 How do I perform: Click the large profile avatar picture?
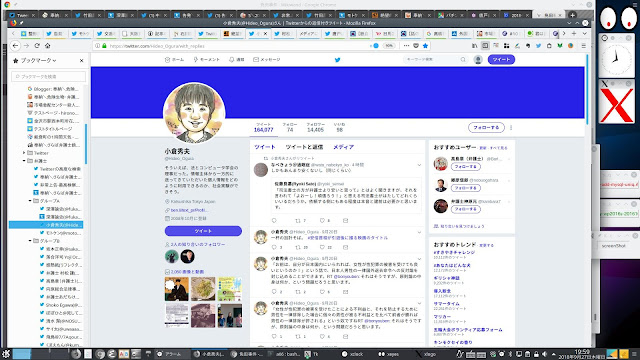click(194, 113)
